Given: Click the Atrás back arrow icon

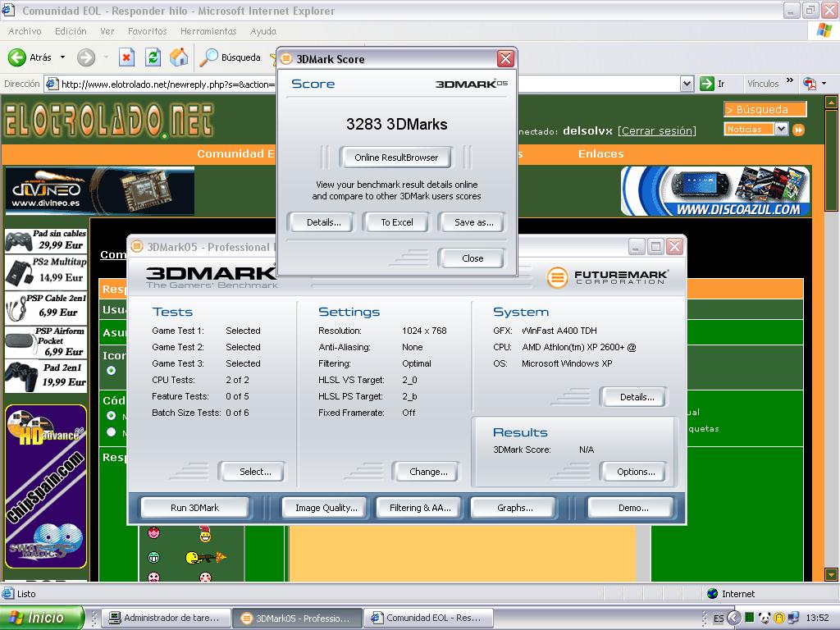Looking at the screenshot, I should point(17,57).
